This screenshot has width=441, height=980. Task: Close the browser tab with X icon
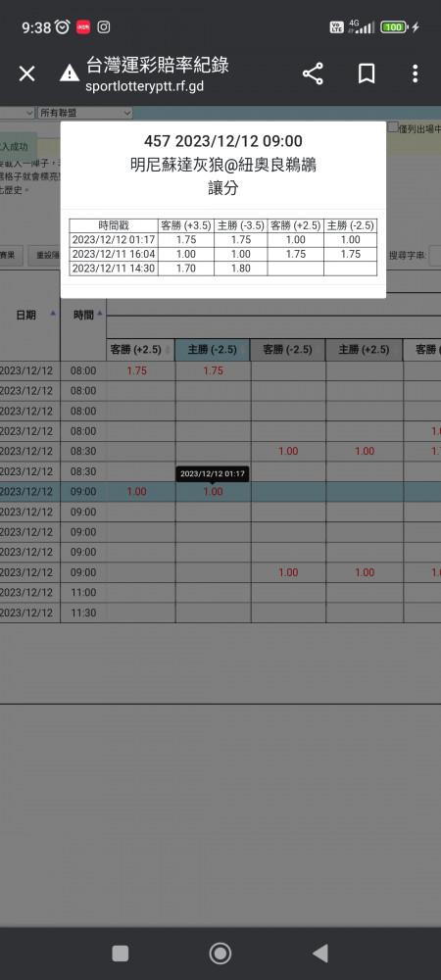(26, 73)
